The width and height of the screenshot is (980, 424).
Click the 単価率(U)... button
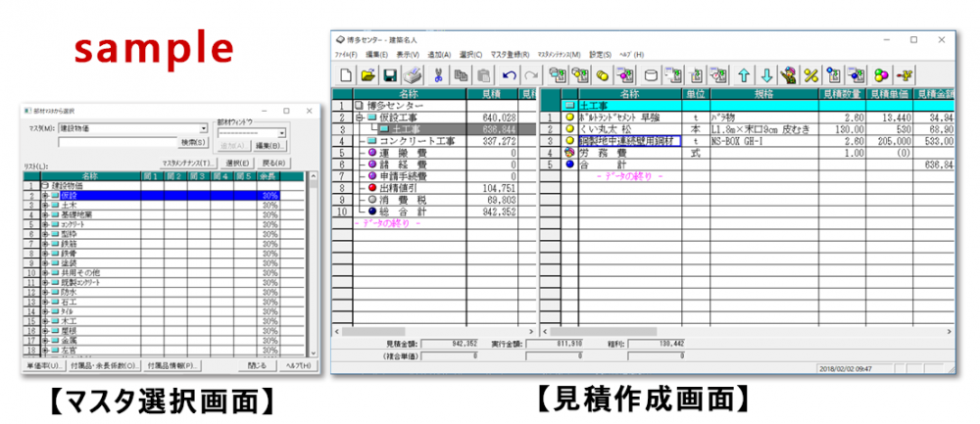pyautogui.click(x=44, y=365)
